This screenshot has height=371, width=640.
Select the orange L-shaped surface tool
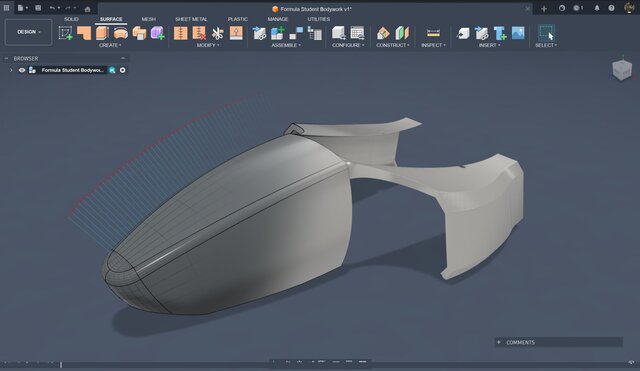(84, 33)
